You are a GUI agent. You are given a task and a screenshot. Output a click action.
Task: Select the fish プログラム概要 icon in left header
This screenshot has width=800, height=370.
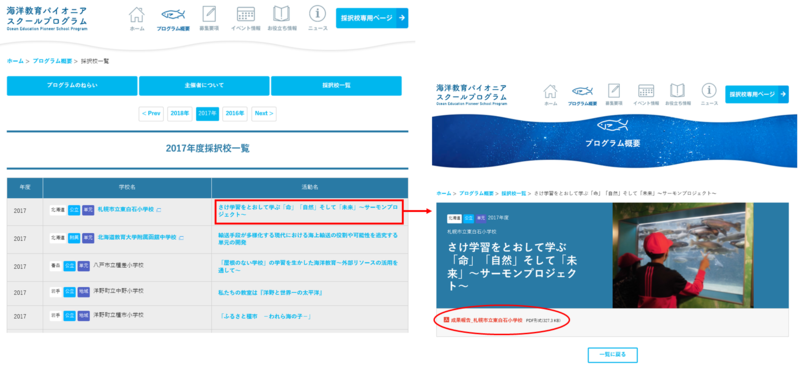pyautogui.click(x=173, y=18)
